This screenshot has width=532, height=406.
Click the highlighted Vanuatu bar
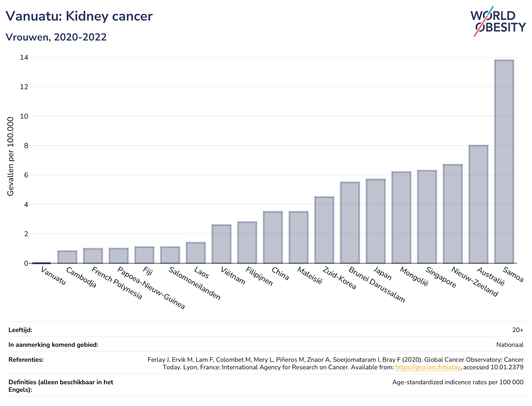pos(42,263)
